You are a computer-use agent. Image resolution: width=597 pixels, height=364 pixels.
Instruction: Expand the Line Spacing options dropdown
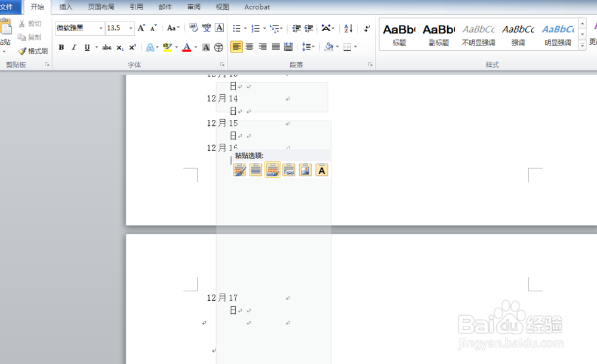coord(313,47)
